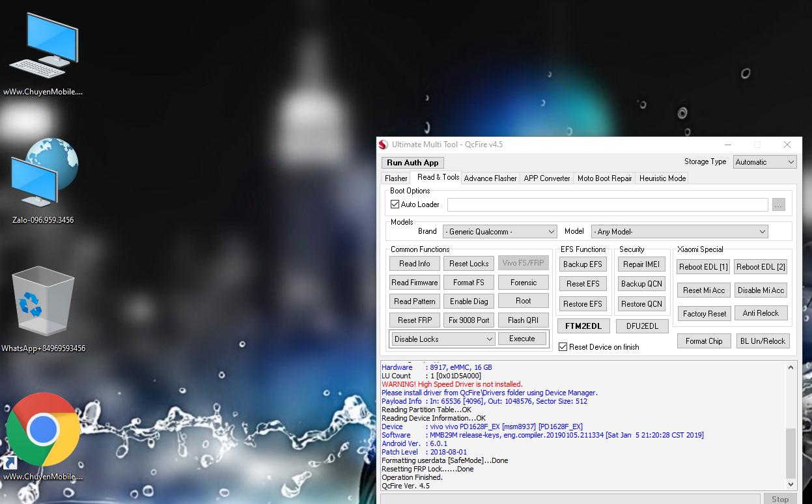Click the Anti Relock button
Screen dimensions: 812x504
[761, 313]
